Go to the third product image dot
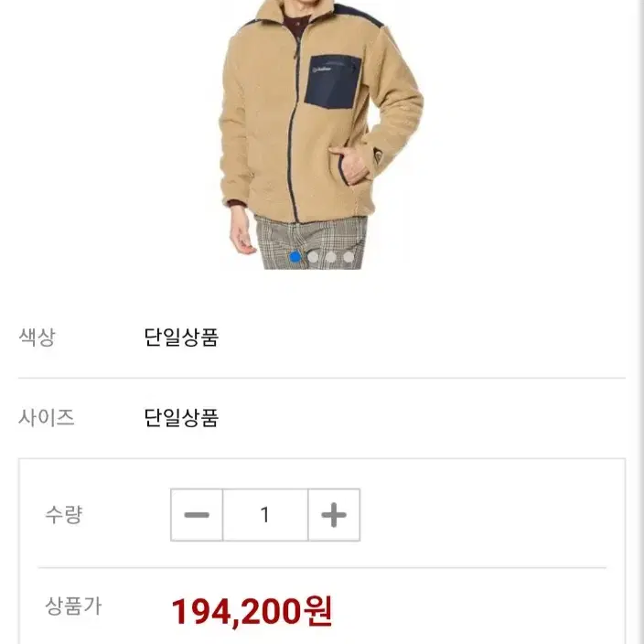Image resolution: width=644 pixels, height=644 pixels. [330, 257]
